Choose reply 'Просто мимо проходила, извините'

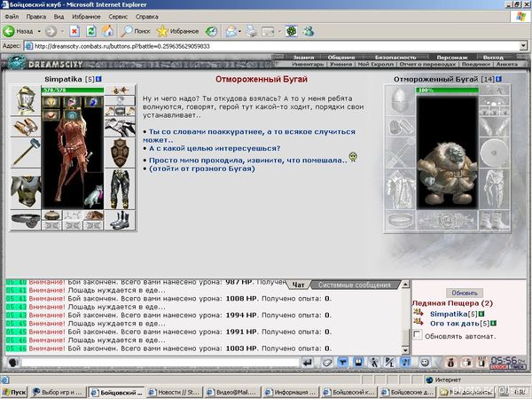point(247,160)
